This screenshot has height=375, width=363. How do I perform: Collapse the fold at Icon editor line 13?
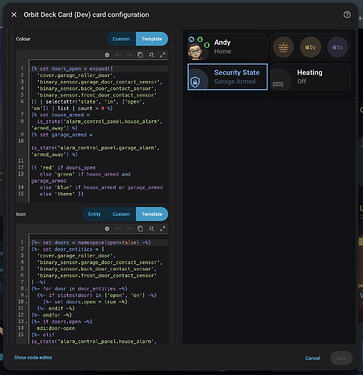coord(27,322)
